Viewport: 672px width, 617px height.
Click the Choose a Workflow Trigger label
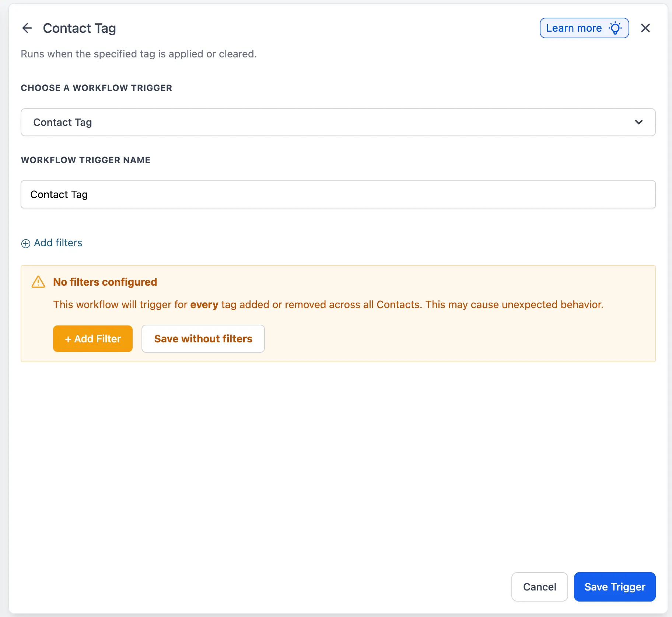[96, 88]
